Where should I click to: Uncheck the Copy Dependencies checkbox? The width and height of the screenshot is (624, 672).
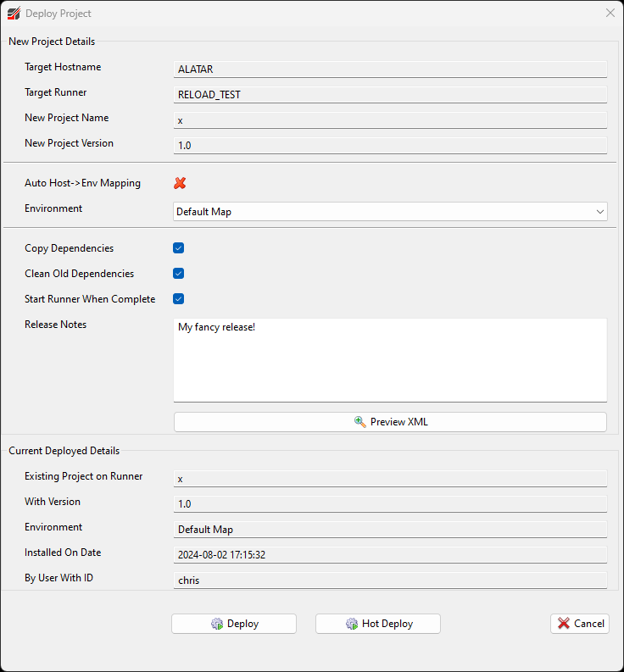click(179, 248)
